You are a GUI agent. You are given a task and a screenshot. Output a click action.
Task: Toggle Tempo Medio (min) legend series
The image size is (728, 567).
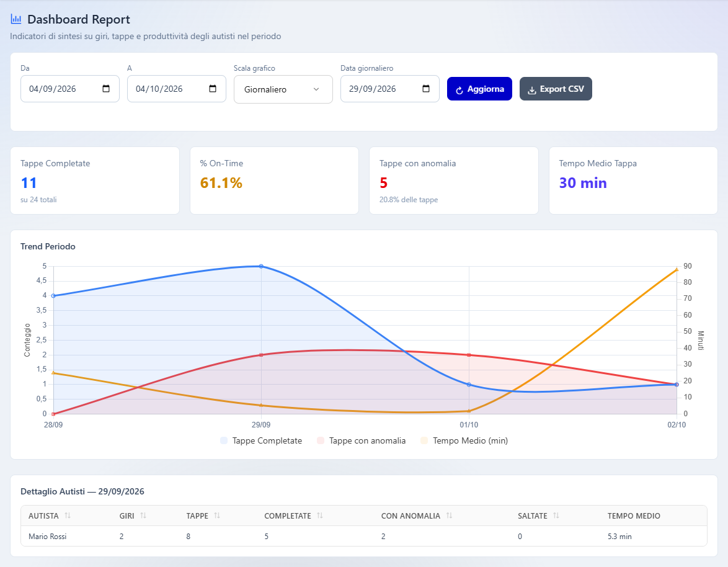click(464, 440)
